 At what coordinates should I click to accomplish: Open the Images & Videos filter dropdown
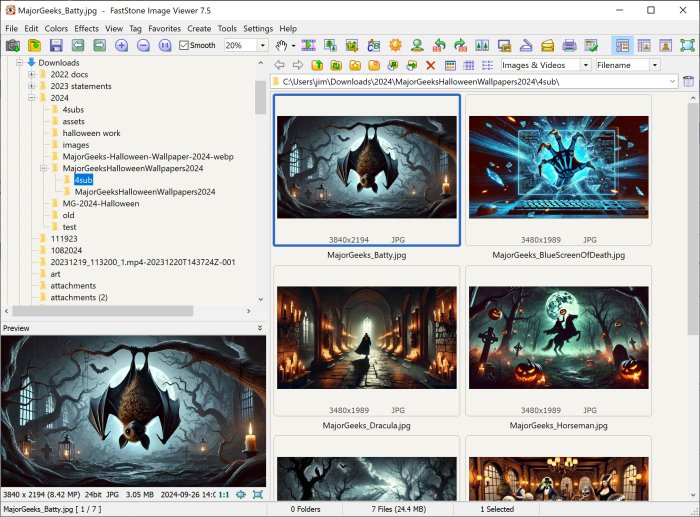coord(586,65)
